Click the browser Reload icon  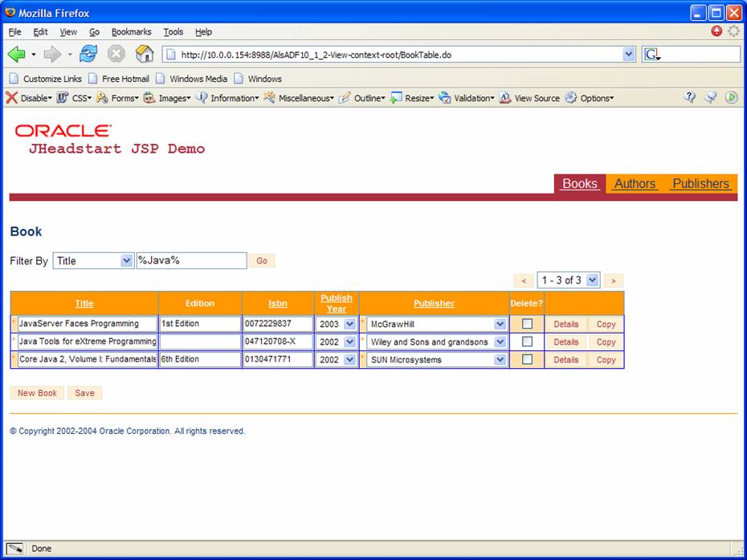(88, 54)
